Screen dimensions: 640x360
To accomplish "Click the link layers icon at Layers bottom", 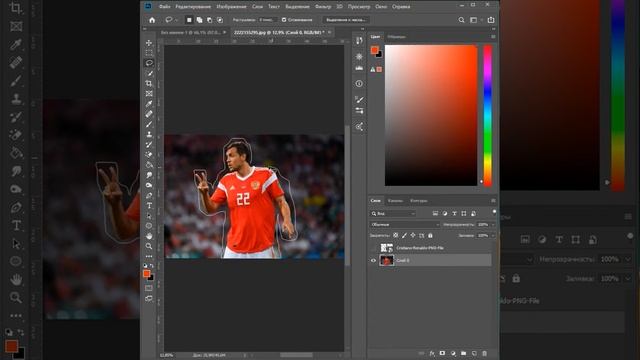I will (421, 353).
